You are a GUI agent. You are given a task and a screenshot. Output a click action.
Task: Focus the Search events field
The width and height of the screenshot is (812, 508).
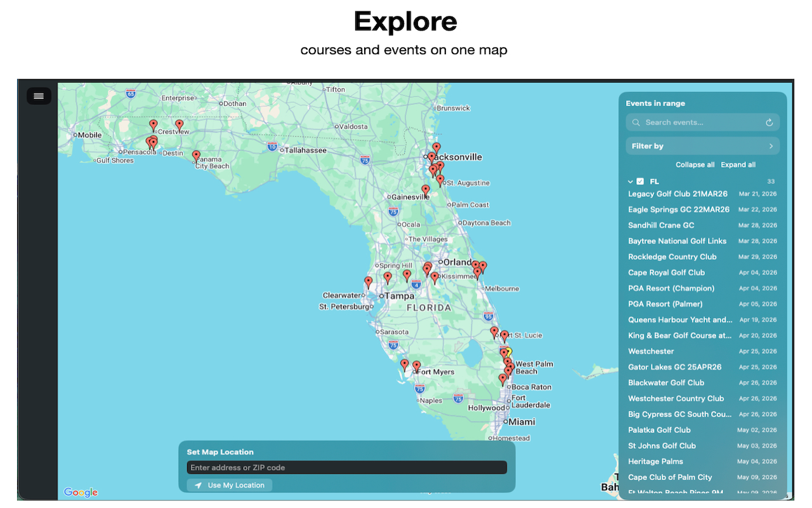click(x=702, y=123)
